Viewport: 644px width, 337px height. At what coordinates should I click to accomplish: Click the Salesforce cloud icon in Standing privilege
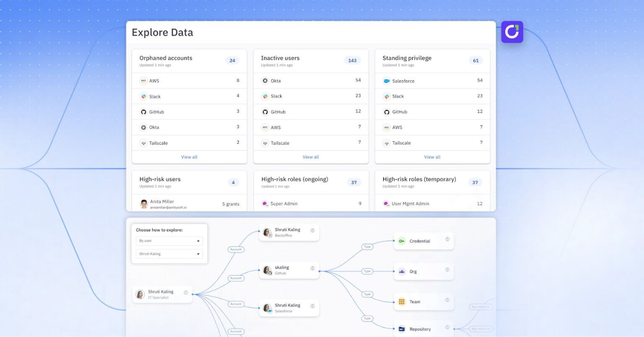pos(386,81)
